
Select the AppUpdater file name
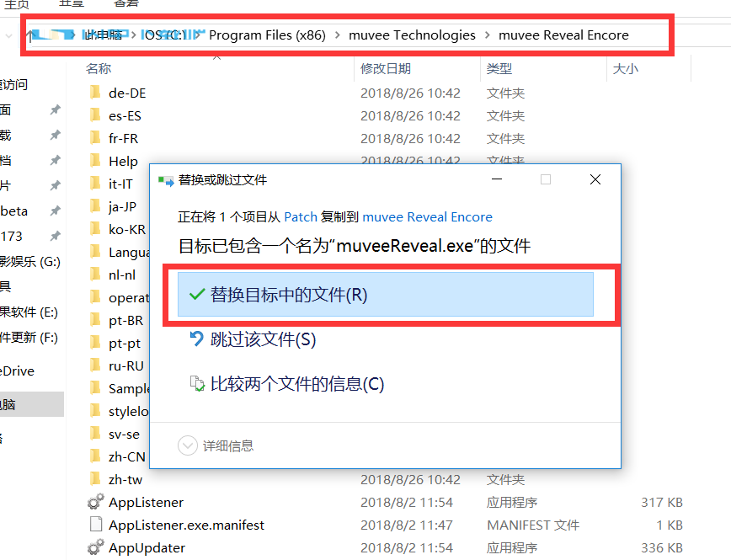[x=147, y=548]
